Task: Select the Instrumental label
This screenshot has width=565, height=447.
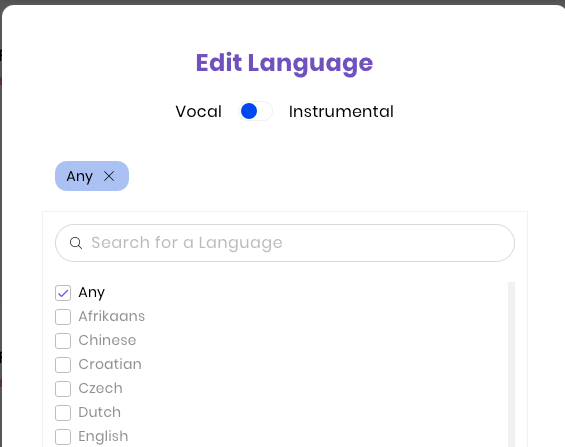Action: (341, 111)
